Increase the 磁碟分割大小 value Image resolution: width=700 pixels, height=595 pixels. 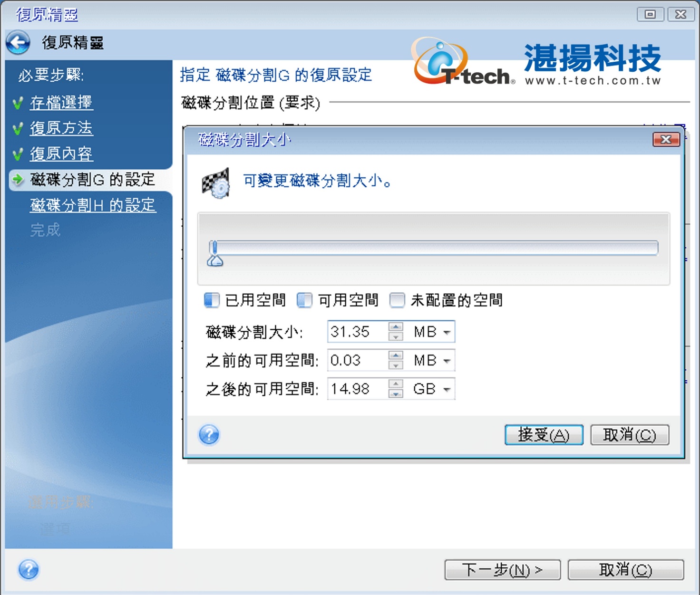(x=396, y=326)
